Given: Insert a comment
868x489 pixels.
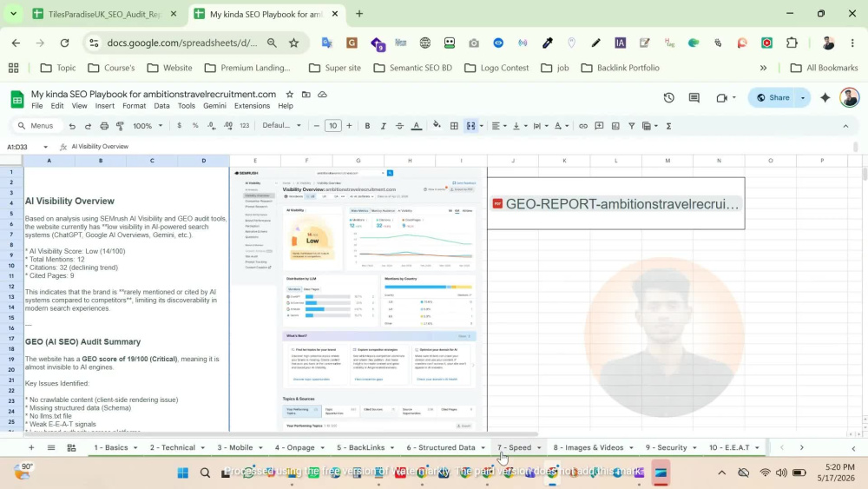Looking at the screenshot, I should (x=599, y=126).
